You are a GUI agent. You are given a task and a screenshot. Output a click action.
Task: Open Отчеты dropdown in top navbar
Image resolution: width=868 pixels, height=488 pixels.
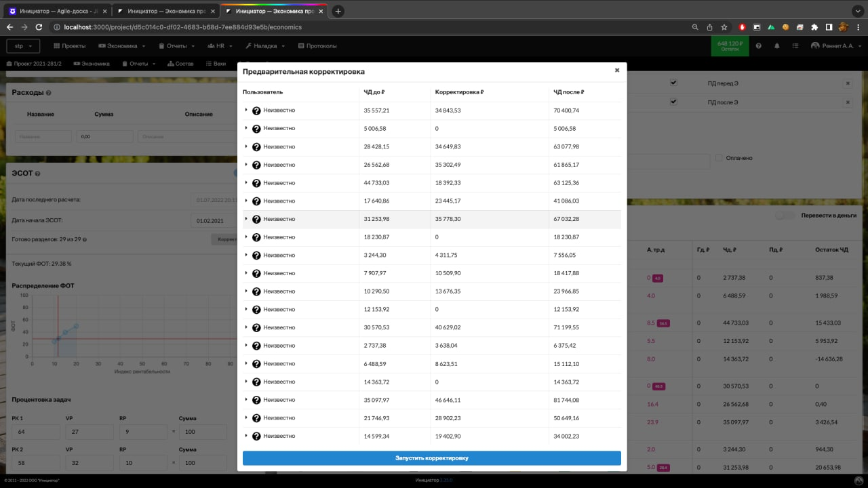[x=176, y=46]
